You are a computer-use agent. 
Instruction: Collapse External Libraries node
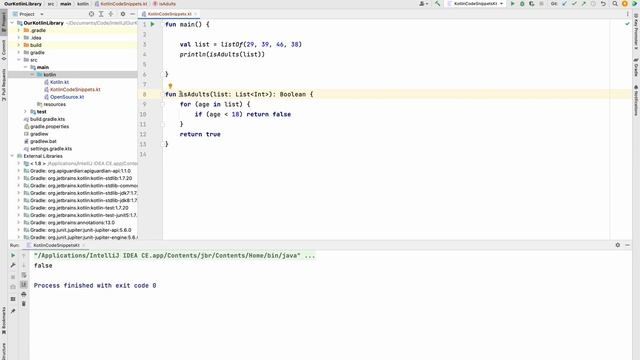[x=12, y=156]
